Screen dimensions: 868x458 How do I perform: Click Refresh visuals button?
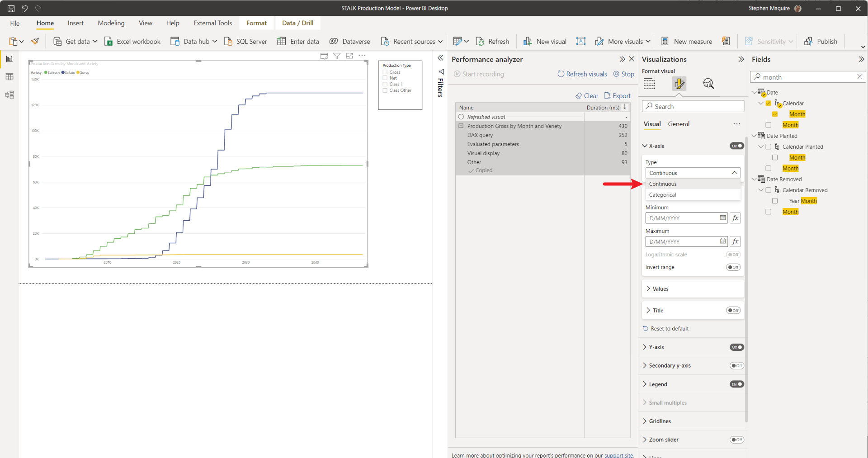[x=582, y=74]
